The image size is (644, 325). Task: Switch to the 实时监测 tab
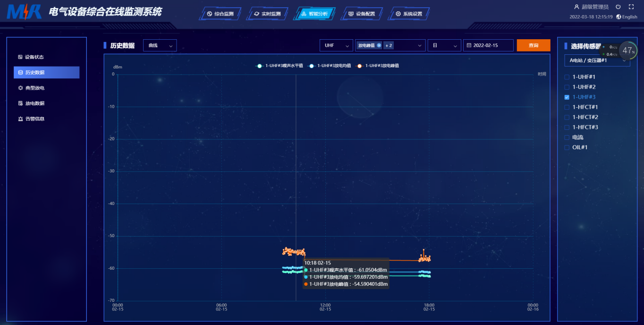[x=267, y=14]
